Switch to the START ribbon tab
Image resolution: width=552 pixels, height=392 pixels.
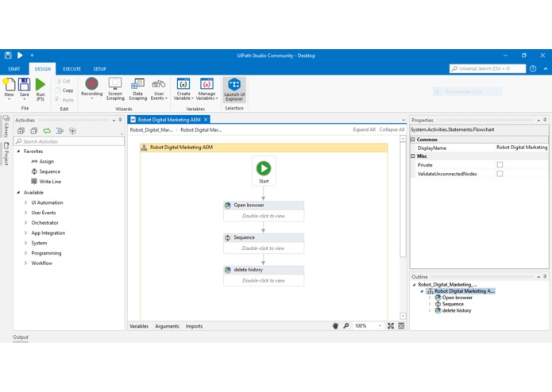(x=14, y=69)
